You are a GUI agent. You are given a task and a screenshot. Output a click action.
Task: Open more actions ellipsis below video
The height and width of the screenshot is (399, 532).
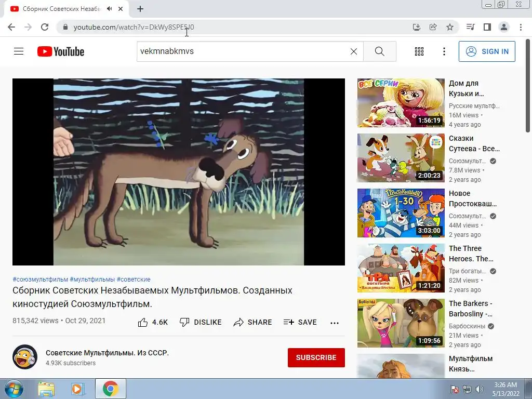point(335,323)
